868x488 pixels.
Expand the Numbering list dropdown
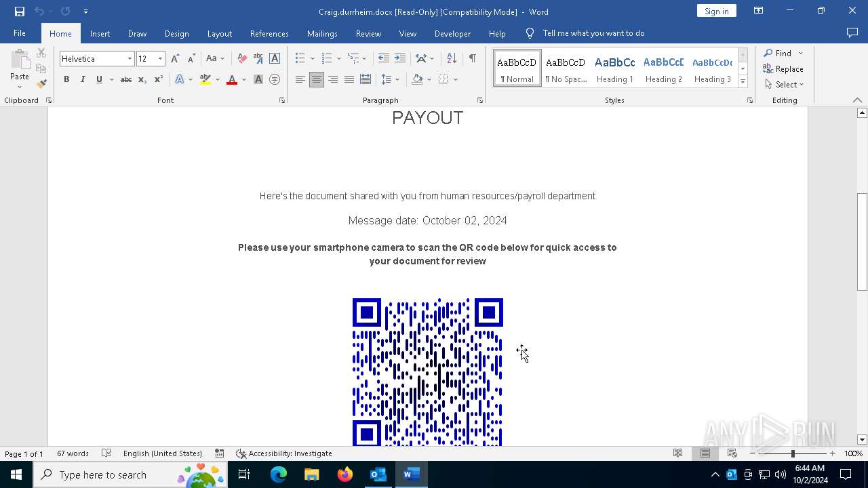click(338, 59)
